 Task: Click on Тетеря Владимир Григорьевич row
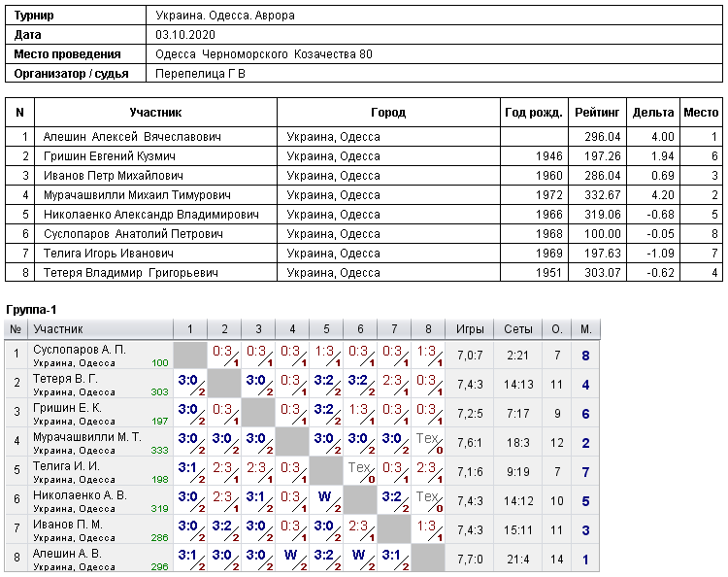point(364,273)
